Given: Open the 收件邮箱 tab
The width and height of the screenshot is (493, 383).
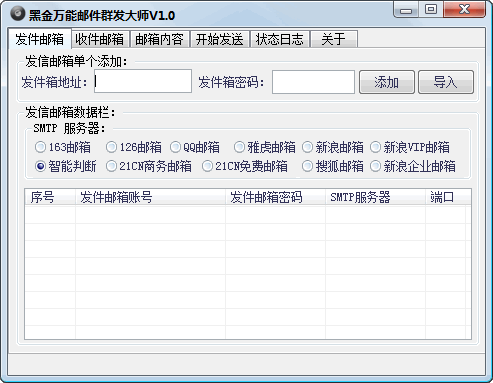Looking at the screenshot, I should pyautogui.click(x=100, y=39).
